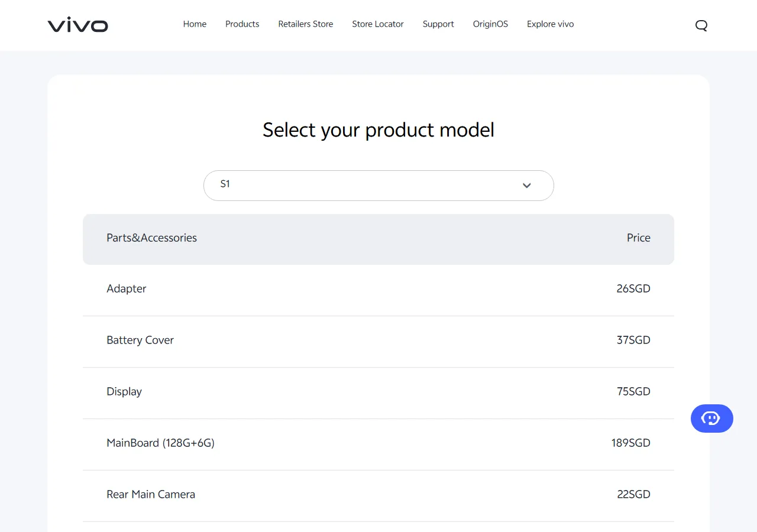Image resolution: width=757 pixels, height=532 pixels.
Task: Click the 75SGD price value
Action: (x=633, y=392)
